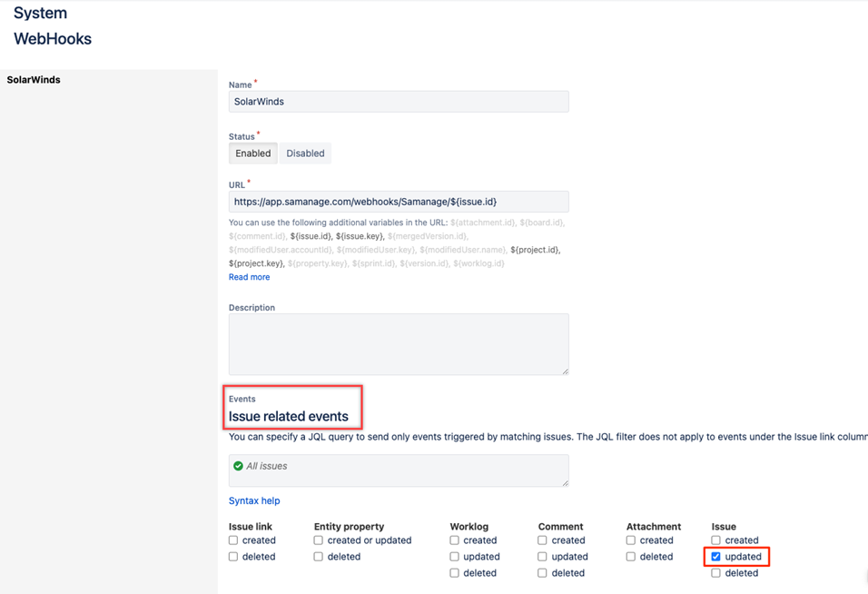
Task: Click the Attachment column header
Action: point(654,527)
